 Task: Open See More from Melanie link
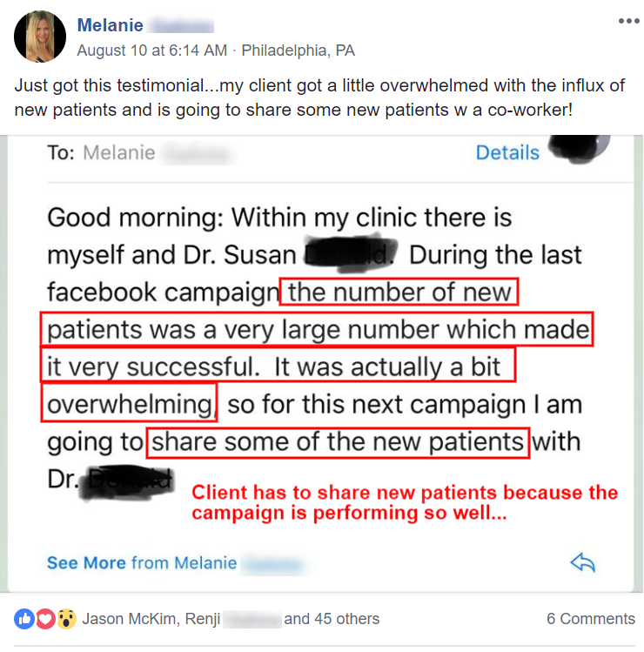[175, 563]
